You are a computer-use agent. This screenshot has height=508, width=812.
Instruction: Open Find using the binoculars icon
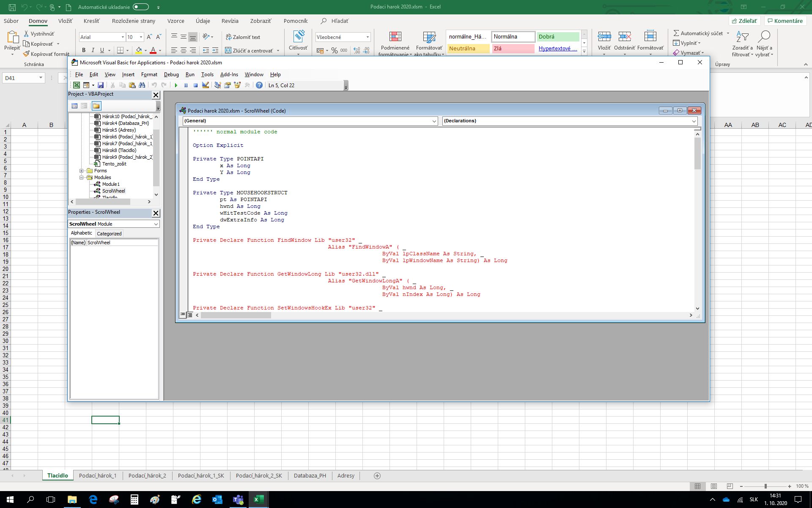[143, 85]
